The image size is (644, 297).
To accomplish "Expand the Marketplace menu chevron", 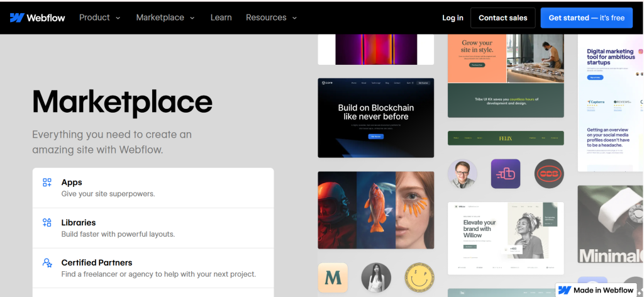I will 192,18.
